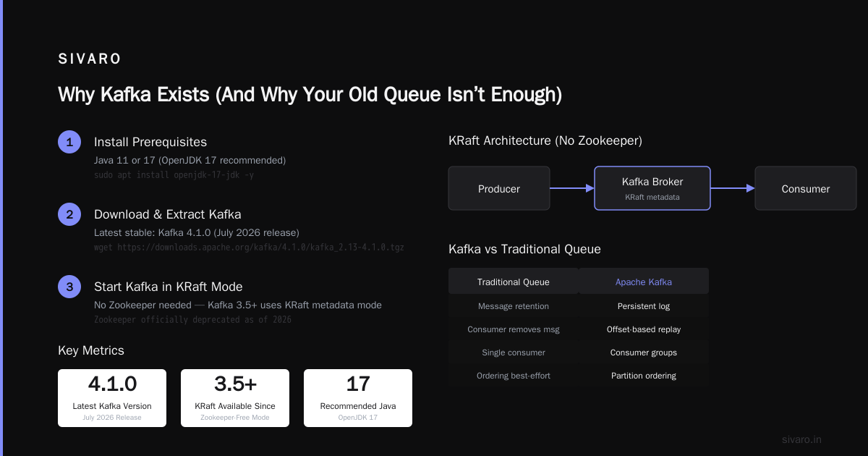868x456 pixels.
Task: Click the 'Key Metrics' section heading
Action: click(91, 350)
